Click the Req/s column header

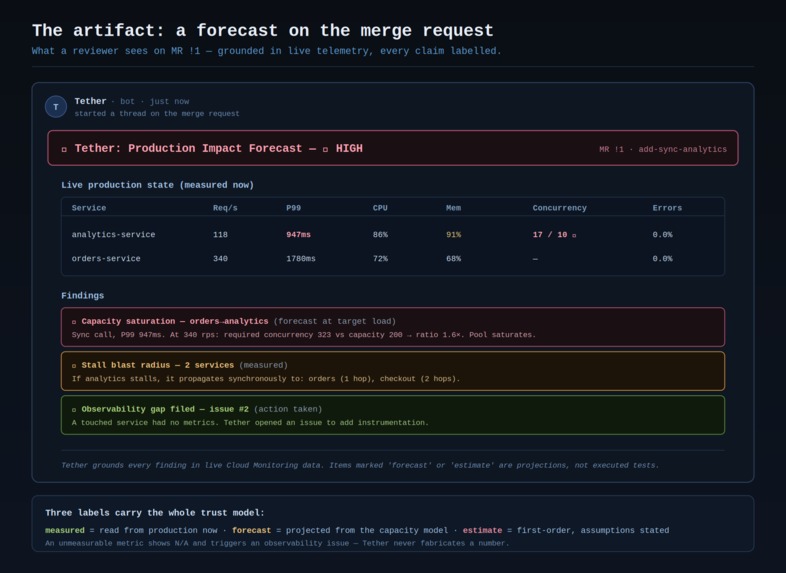225,208
